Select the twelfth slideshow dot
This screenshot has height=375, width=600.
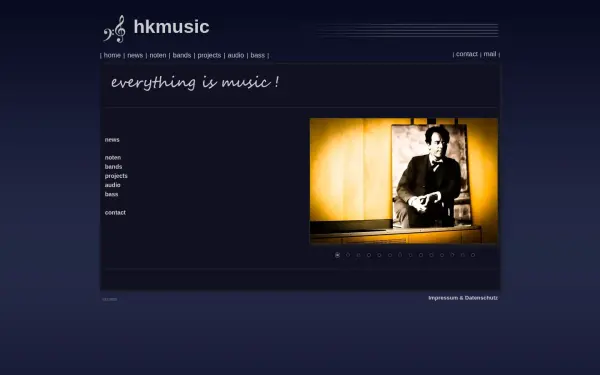pos(452,255)
